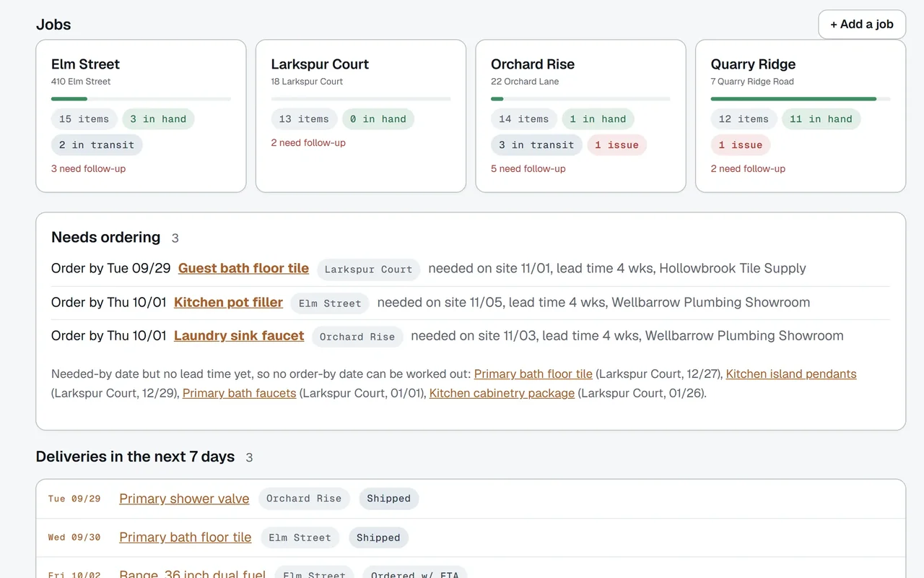Click the "11 in hand" badge
The width and height of the screenshot is (924, 578).
821,119
